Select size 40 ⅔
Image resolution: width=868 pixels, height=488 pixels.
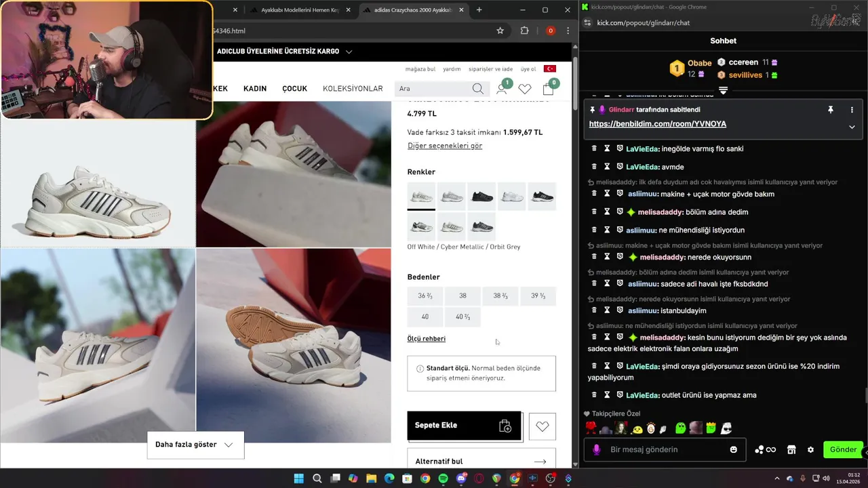[x=462, y=317]
